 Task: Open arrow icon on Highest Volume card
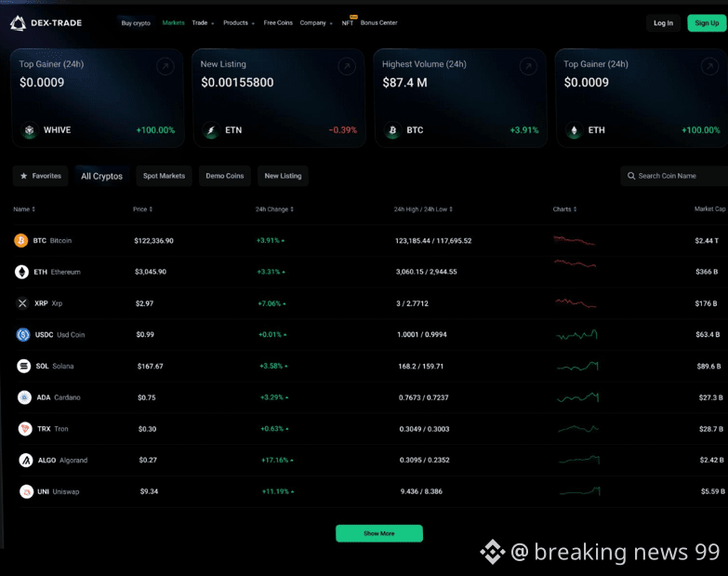[528, 66]
